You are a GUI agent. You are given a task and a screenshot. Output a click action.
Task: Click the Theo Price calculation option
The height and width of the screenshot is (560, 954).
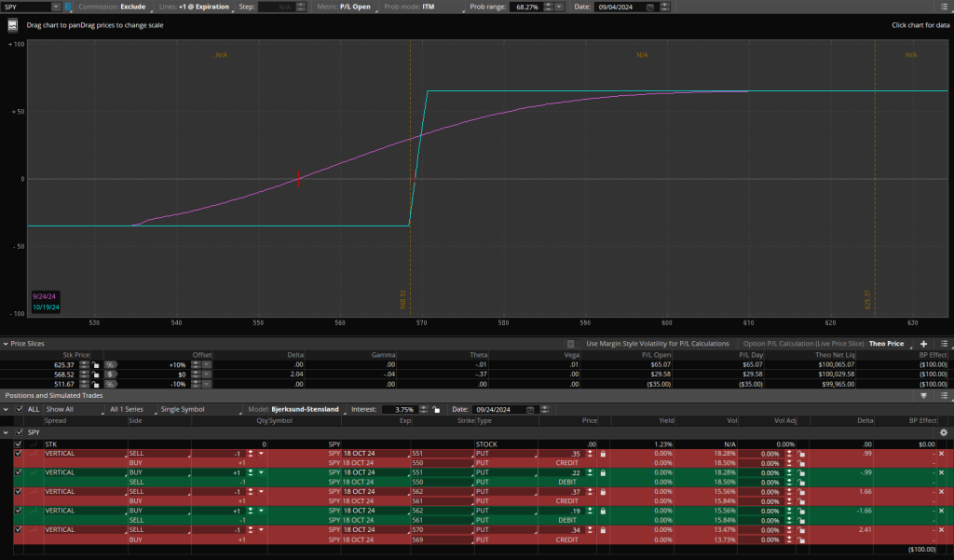pyautogui.click(x=887, y=344)
